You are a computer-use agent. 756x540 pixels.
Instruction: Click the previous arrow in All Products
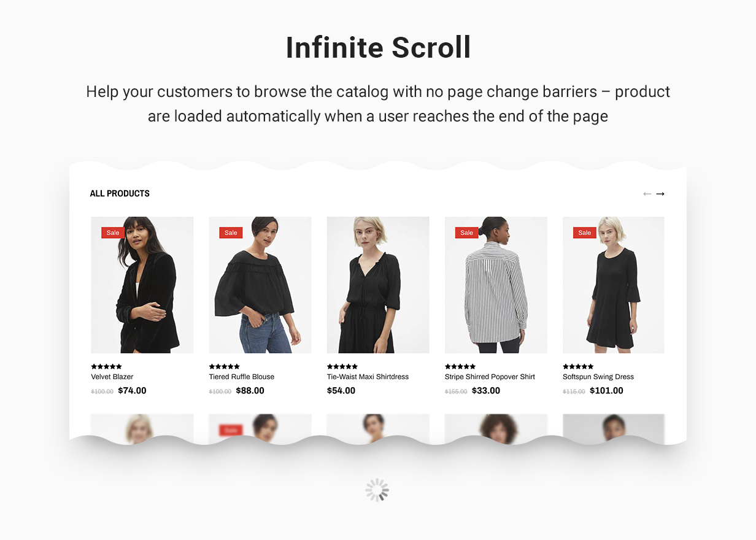647,194
